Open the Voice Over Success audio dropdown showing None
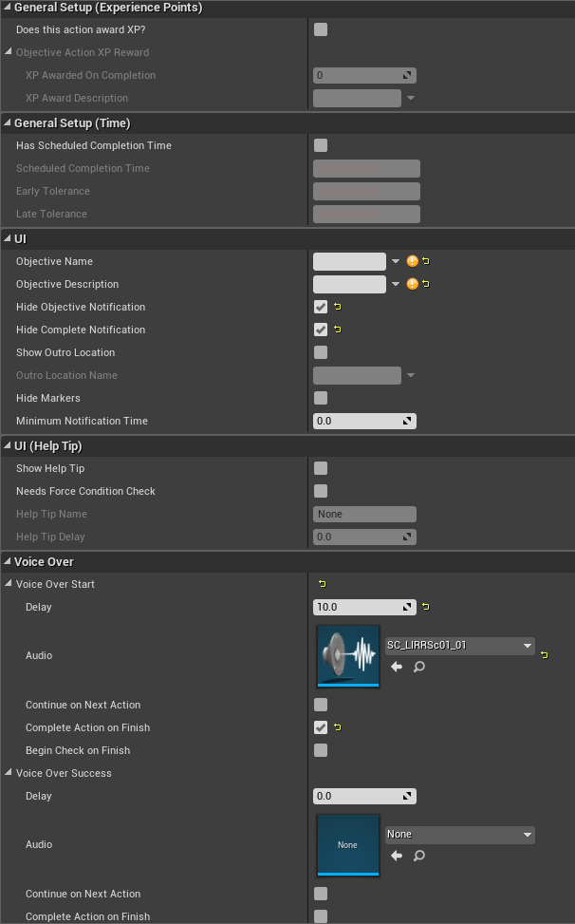Screen dimensions: 575x924 pos(460,835)
